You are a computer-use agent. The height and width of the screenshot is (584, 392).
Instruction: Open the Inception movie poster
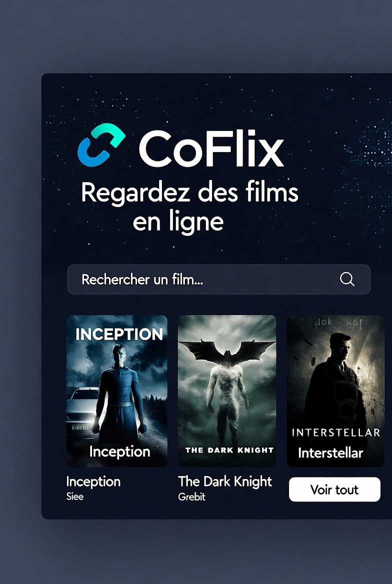[116, 390]
